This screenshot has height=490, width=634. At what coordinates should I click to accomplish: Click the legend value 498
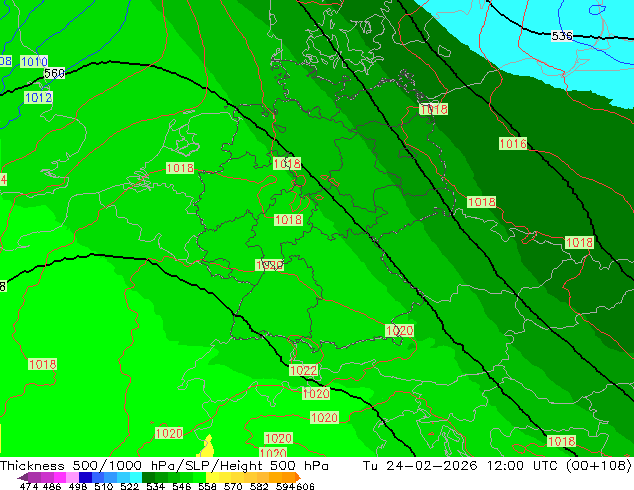tap(78, 486)
